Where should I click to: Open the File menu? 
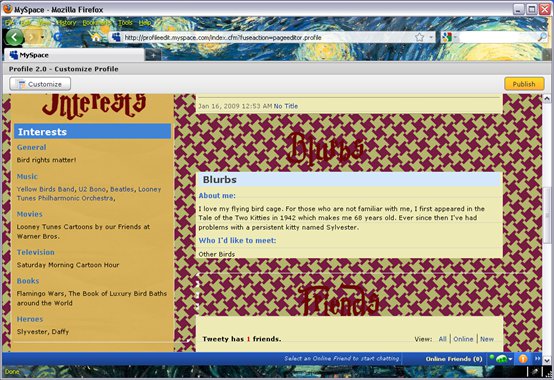point(9,23)
